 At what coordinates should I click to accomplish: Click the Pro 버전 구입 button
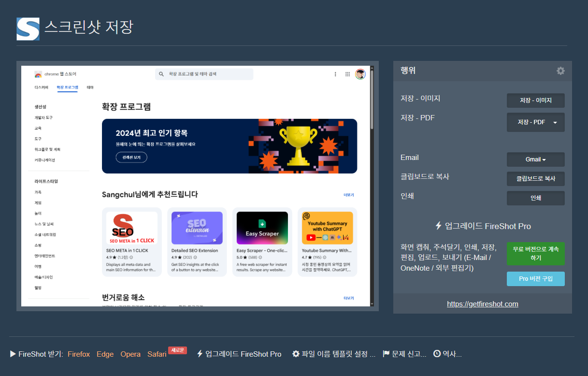[x=535, y=279]
